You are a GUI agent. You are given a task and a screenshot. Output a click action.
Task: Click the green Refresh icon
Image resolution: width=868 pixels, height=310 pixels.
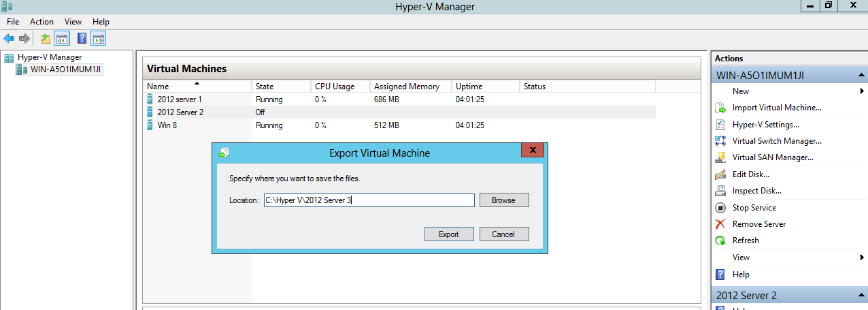(x=720, y=241)
